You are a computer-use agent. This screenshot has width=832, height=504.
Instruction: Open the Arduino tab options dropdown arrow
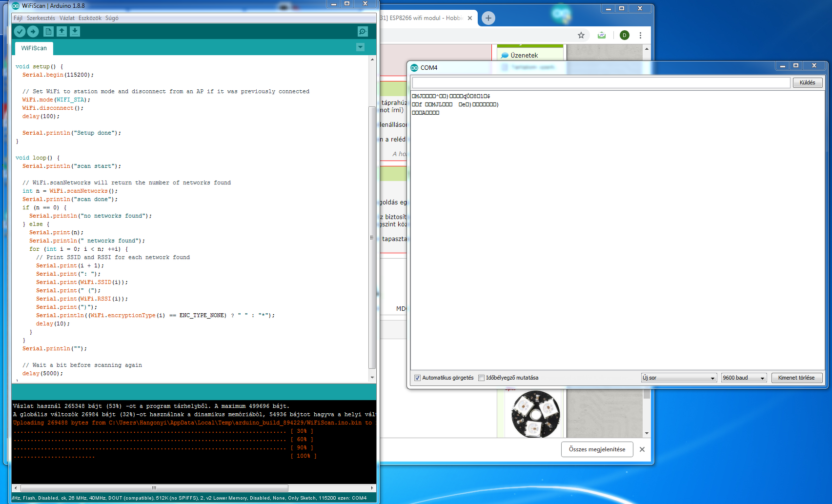click(360, 47)
